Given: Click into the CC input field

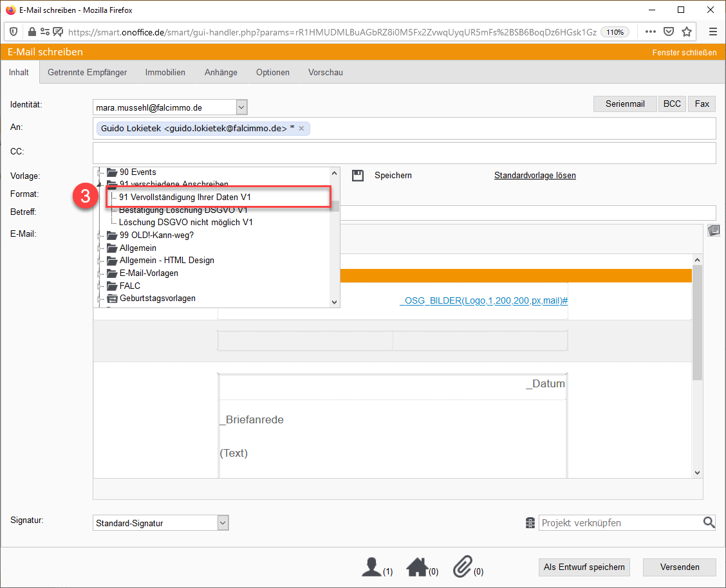Looking at the screenshot, I should [404, 153].
